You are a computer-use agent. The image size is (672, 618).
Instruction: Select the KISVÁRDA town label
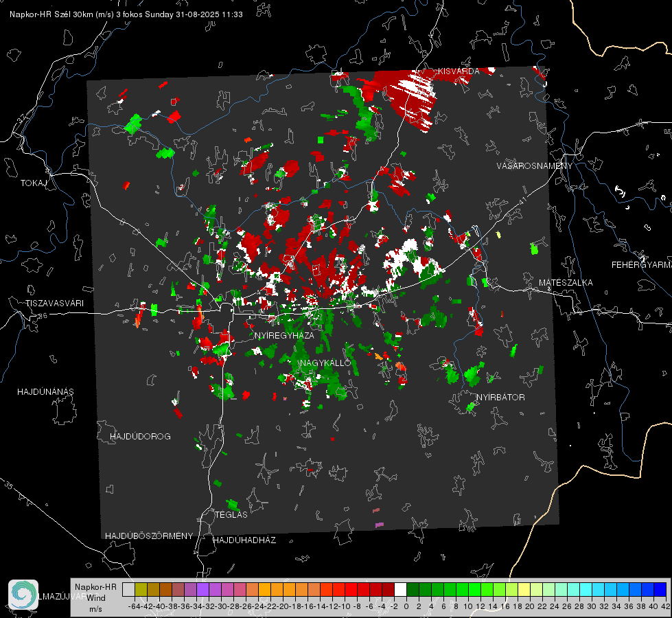coord(458,71)
